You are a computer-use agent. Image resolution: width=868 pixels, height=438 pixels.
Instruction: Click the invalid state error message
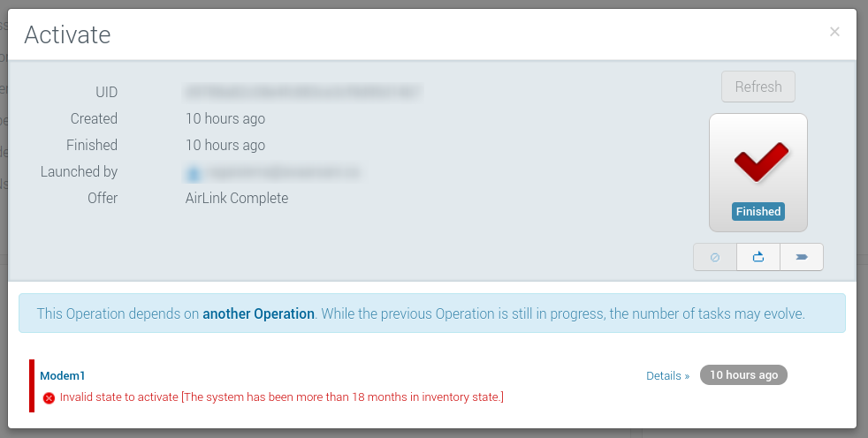281,397
